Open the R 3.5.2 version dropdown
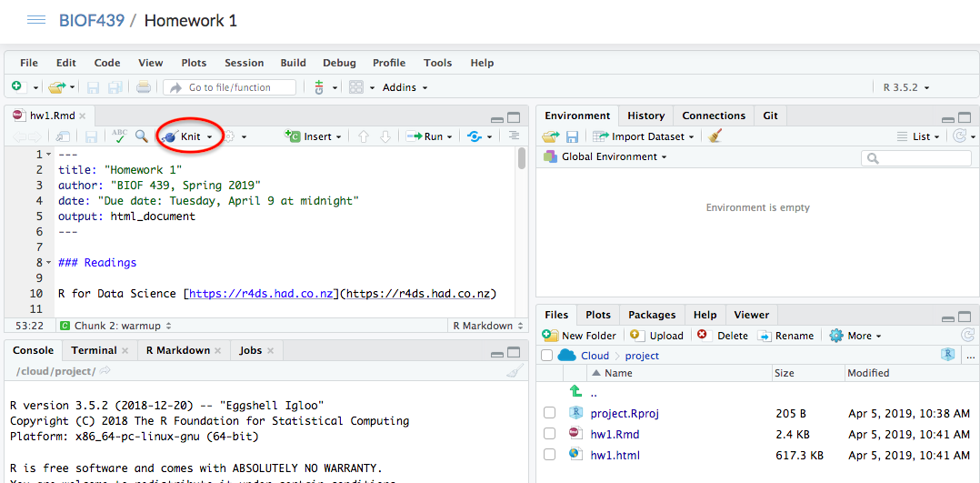The image size is (980, 483). coord(906,87)
